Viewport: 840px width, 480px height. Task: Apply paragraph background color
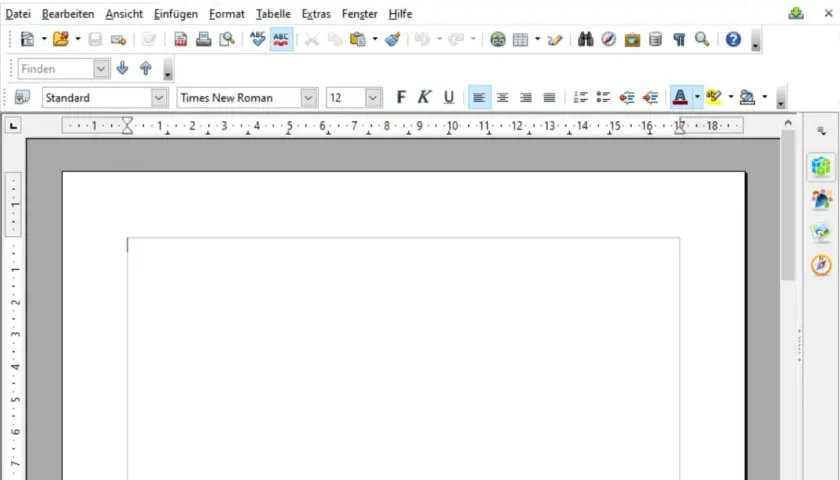747,97
